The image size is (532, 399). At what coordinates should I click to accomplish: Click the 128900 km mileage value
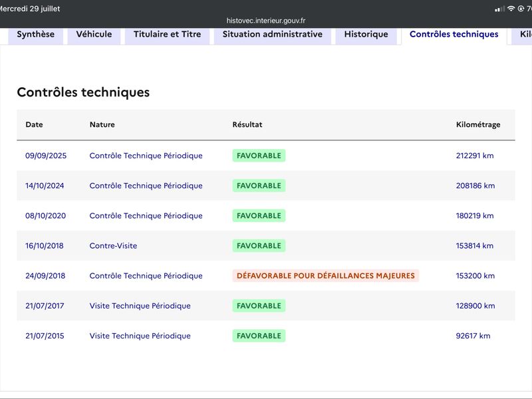[475, 306]
